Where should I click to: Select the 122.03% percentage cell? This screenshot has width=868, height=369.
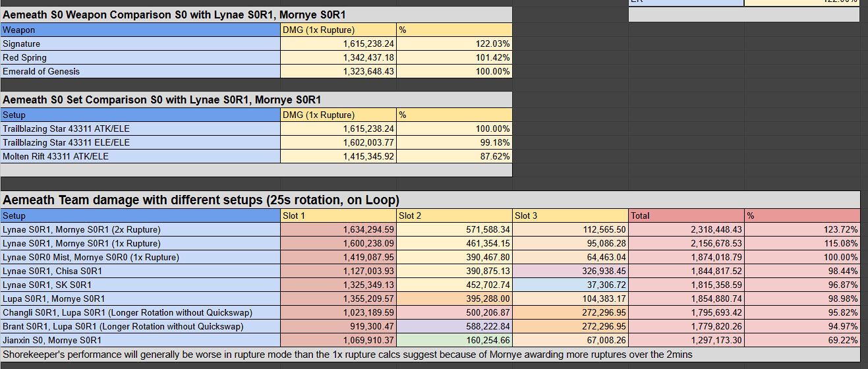(455, 43)
